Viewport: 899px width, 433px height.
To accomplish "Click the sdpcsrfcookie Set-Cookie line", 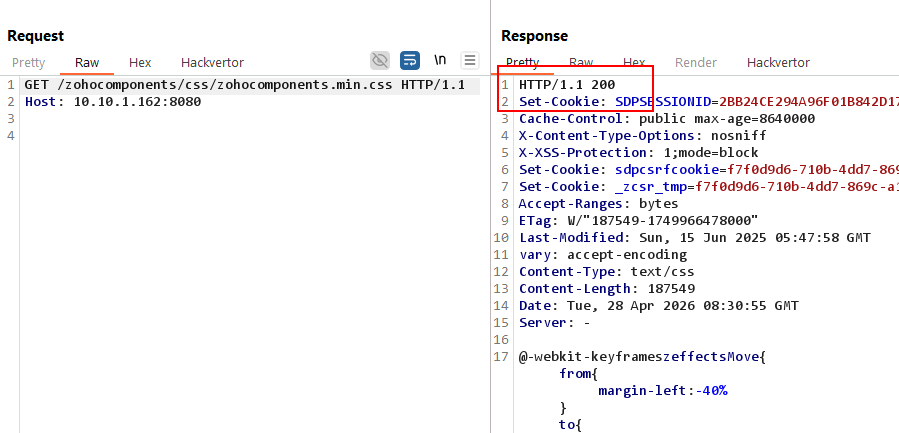I will coord(709,170).
